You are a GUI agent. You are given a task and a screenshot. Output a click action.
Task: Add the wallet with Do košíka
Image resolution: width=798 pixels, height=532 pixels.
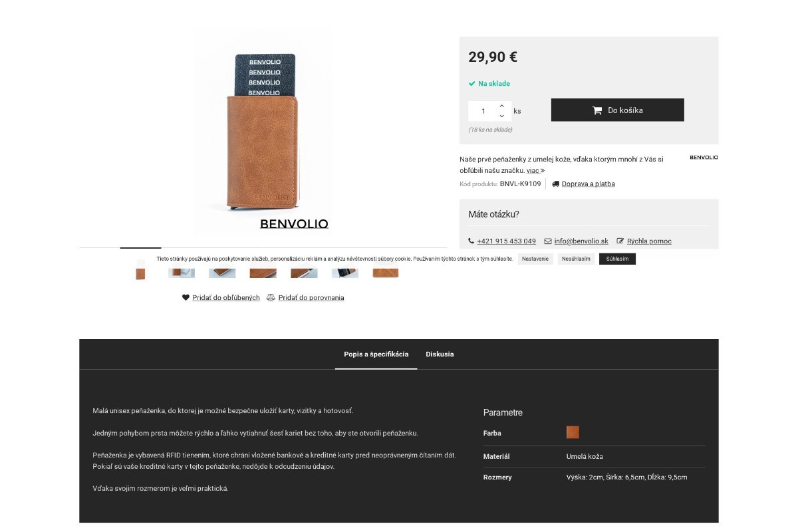618,110
